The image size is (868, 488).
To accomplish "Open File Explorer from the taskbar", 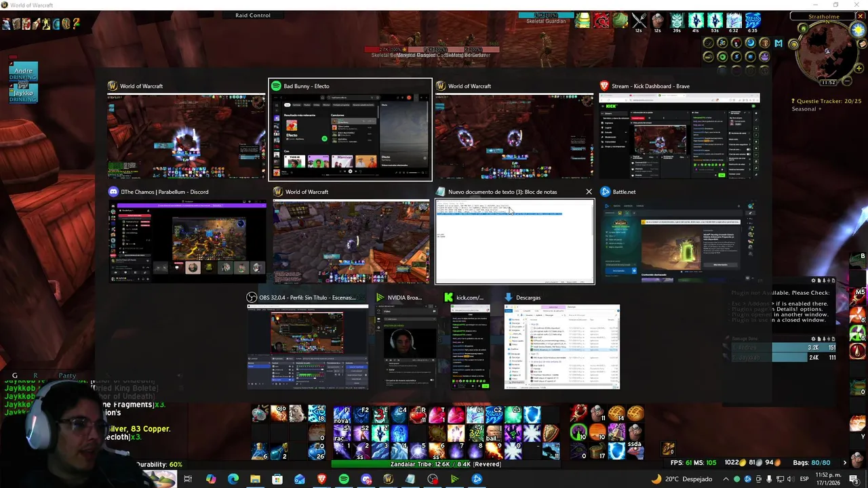I will click(255, 479).
